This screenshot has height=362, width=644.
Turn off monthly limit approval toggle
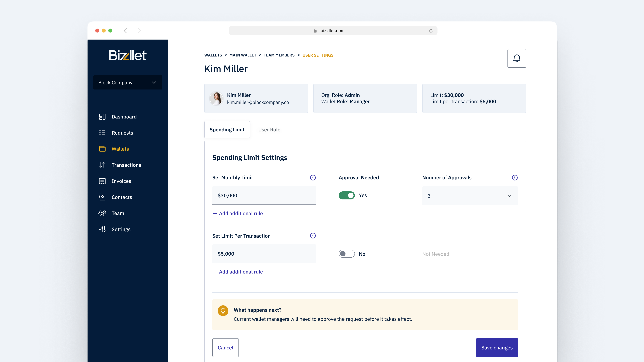(346, 195)
